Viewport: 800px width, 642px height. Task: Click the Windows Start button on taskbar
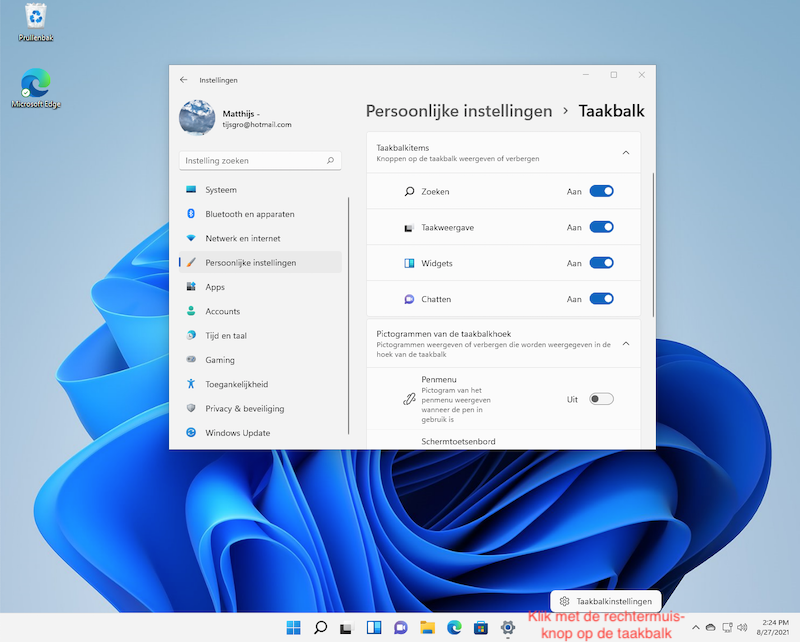293,627
